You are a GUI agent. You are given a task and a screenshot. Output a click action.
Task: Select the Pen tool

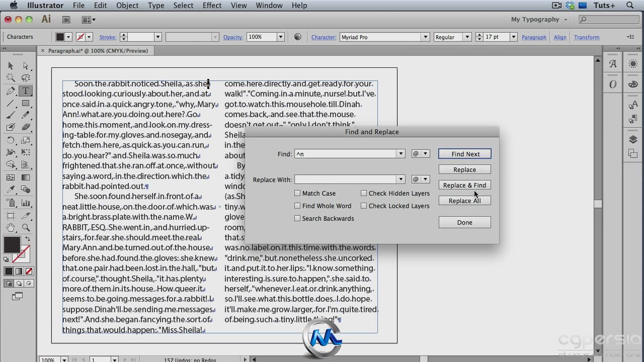pyautogui.click(x=11, y=90)
